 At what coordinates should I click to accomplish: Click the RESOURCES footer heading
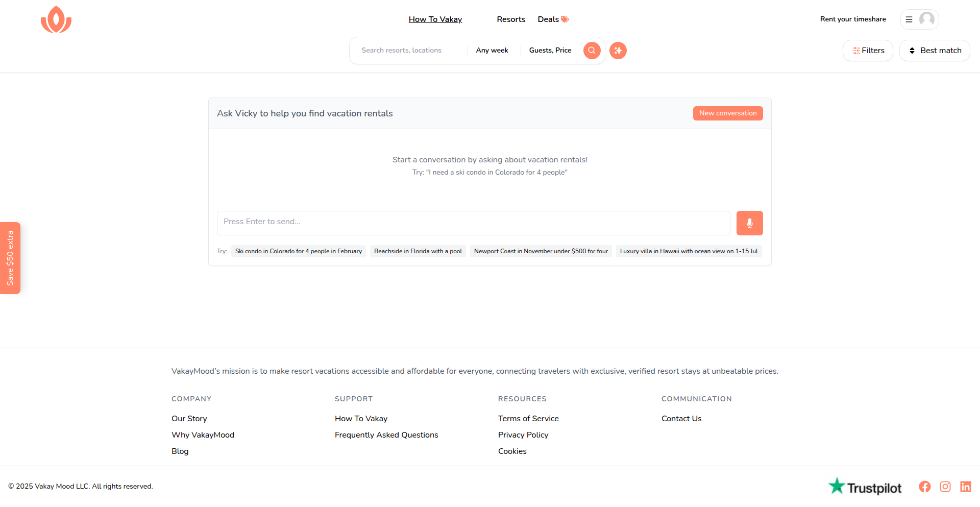(x=522, y=399)
